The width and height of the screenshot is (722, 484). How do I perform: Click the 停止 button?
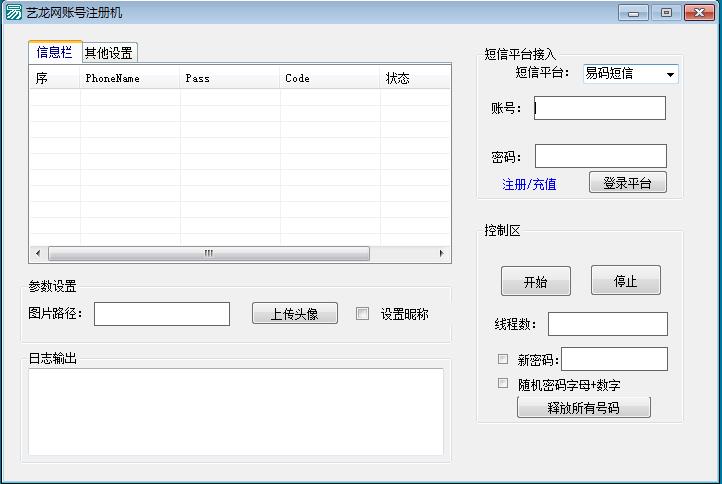(625, 280)
